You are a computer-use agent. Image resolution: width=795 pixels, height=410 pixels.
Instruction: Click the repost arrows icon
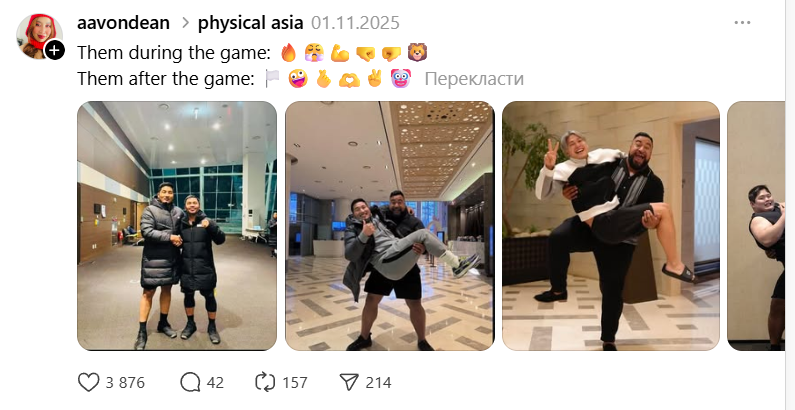click(265, 382)
